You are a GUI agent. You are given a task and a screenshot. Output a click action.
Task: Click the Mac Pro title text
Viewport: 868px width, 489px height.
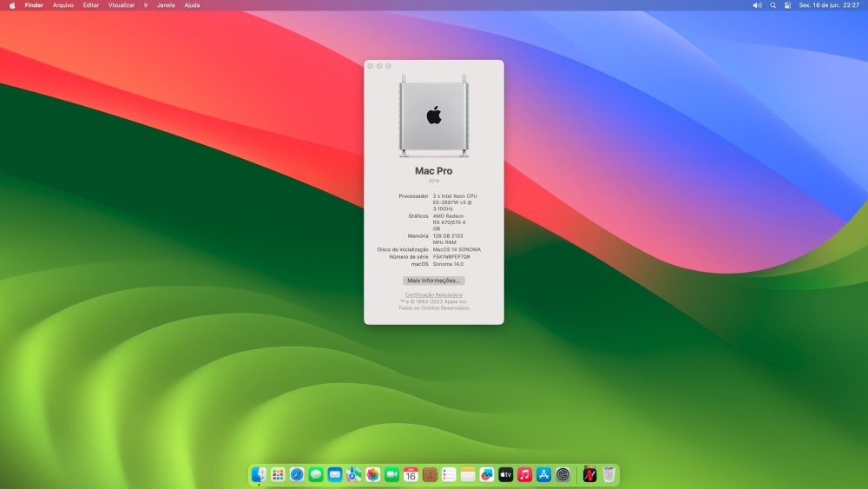pyautogui.click(x=433, y=171)
